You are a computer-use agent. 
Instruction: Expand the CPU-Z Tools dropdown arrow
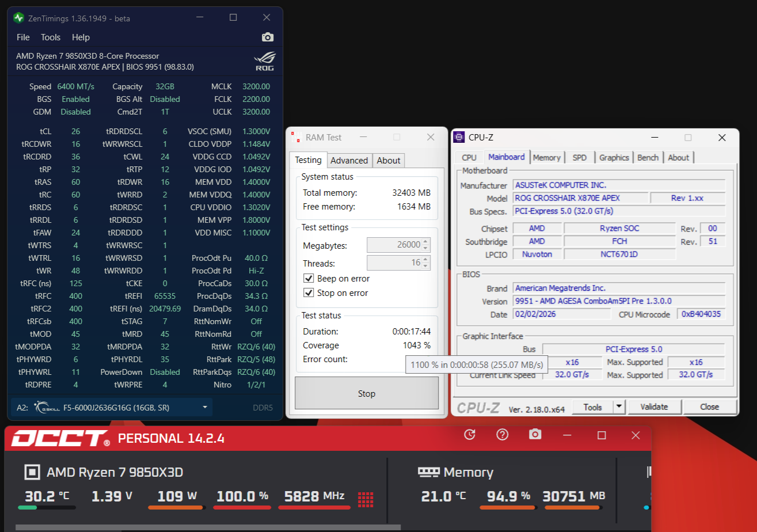[x=619, y=407]
